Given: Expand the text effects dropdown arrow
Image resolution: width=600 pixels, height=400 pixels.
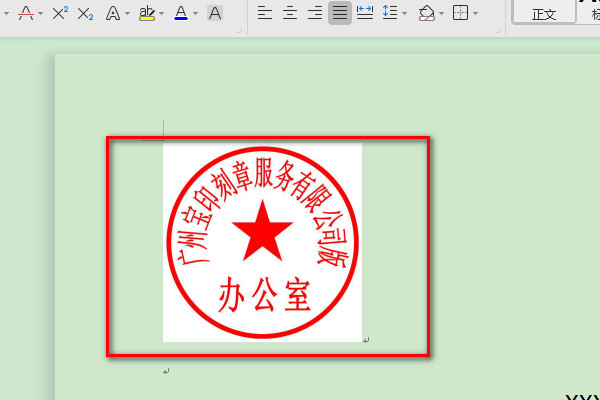Looking at the screenshot, I should 127,14.
